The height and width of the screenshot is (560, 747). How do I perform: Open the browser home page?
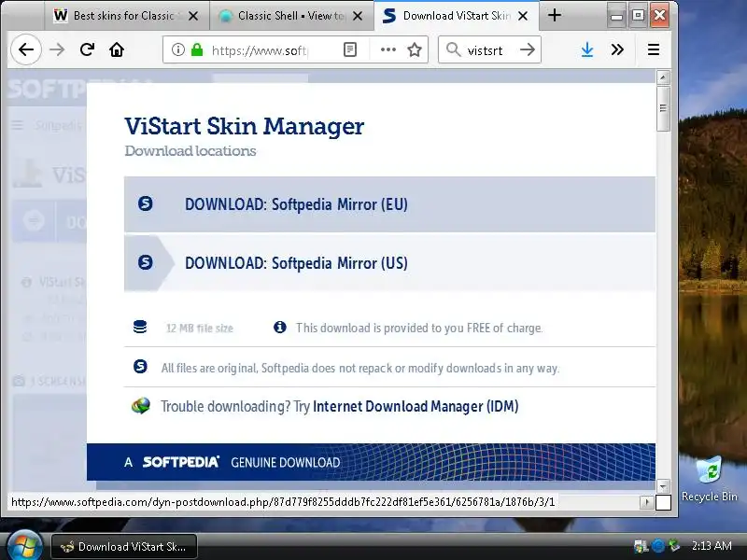click(x=117, y=49)
